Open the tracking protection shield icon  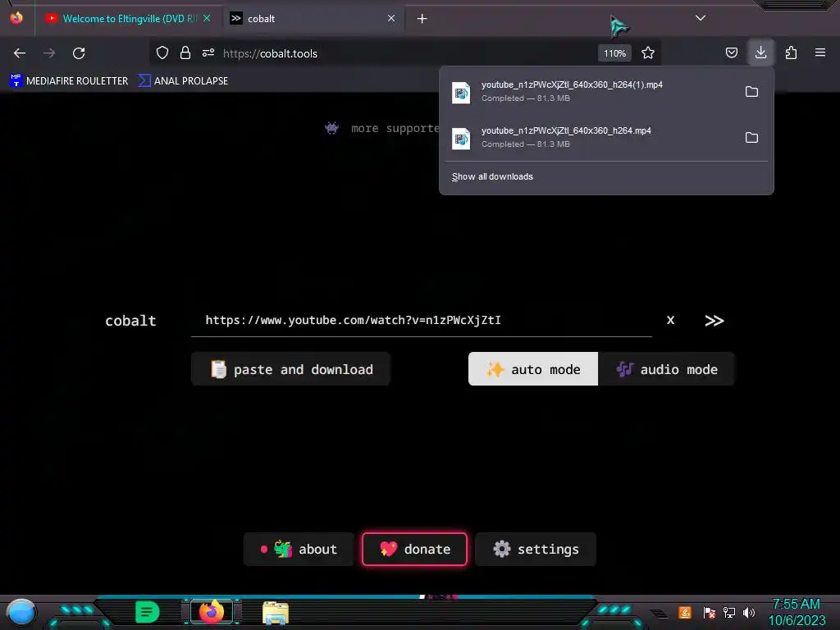pos(162,53)
